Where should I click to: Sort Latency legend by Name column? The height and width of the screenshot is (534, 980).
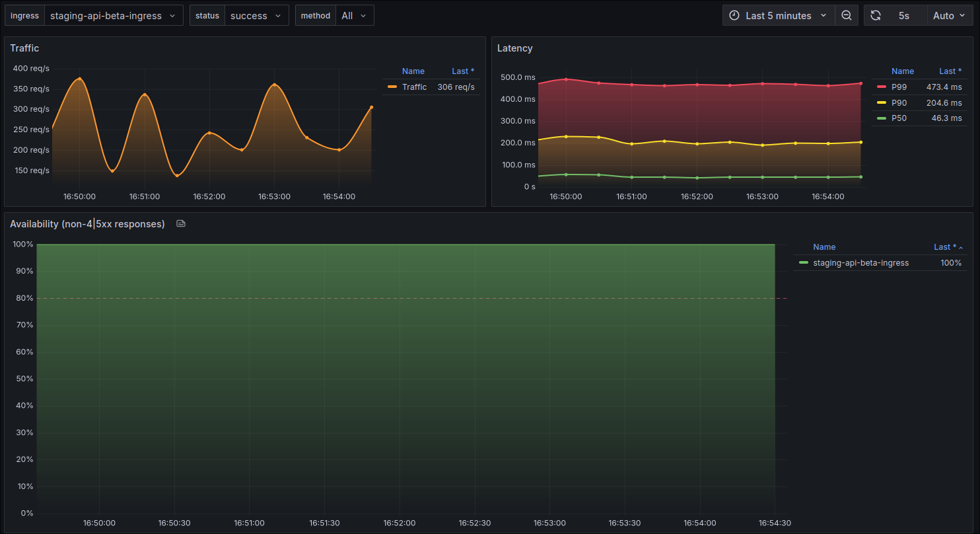tap(902, 71)
